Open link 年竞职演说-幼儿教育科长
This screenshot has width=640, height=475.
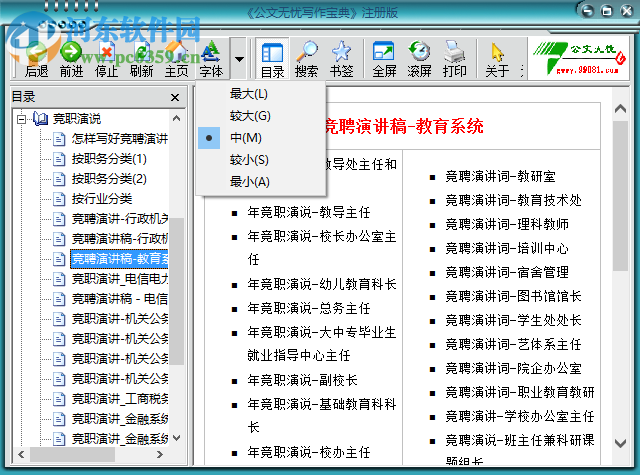(x=322, y=284)
